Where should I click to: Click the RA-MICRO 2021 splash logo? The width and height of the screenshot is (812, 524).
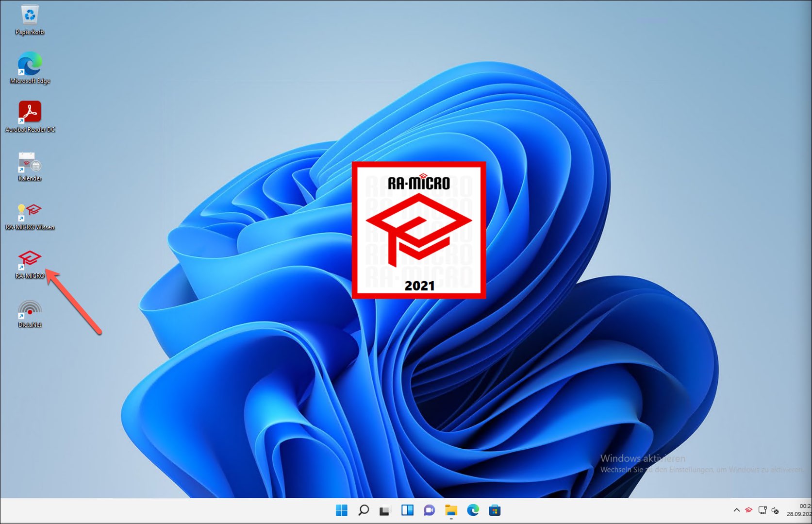[x=419, y=230]
